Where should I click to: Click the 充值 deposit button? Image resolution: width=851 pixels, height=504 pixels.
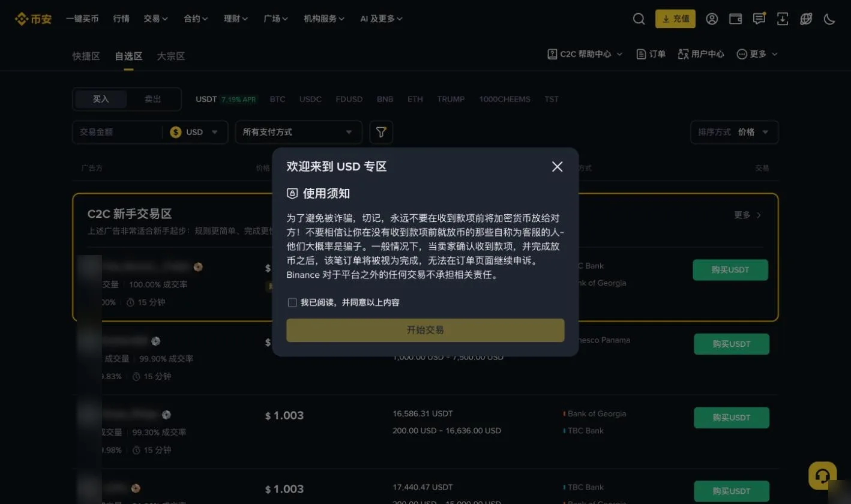pyautogui.click(x=676, y=19)
